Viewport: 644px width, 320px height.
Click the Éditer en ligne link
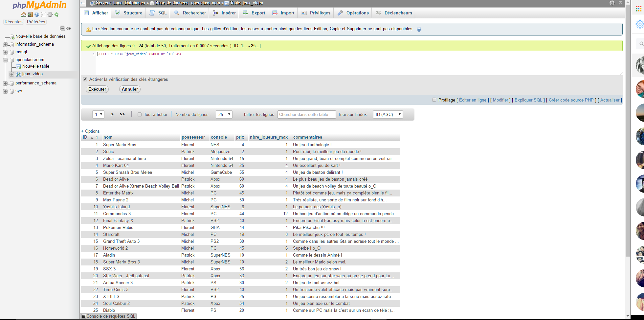(473, 100)
